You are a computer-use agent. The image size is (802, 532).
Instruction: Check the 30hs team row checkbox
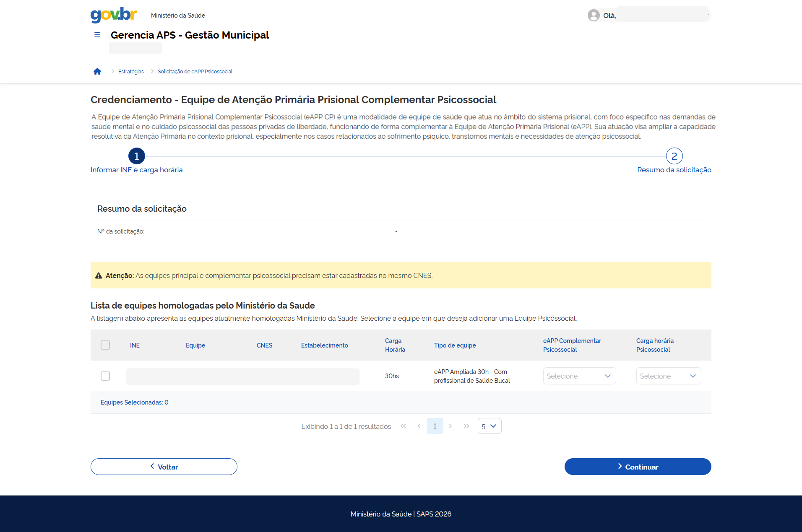point(105,376)
